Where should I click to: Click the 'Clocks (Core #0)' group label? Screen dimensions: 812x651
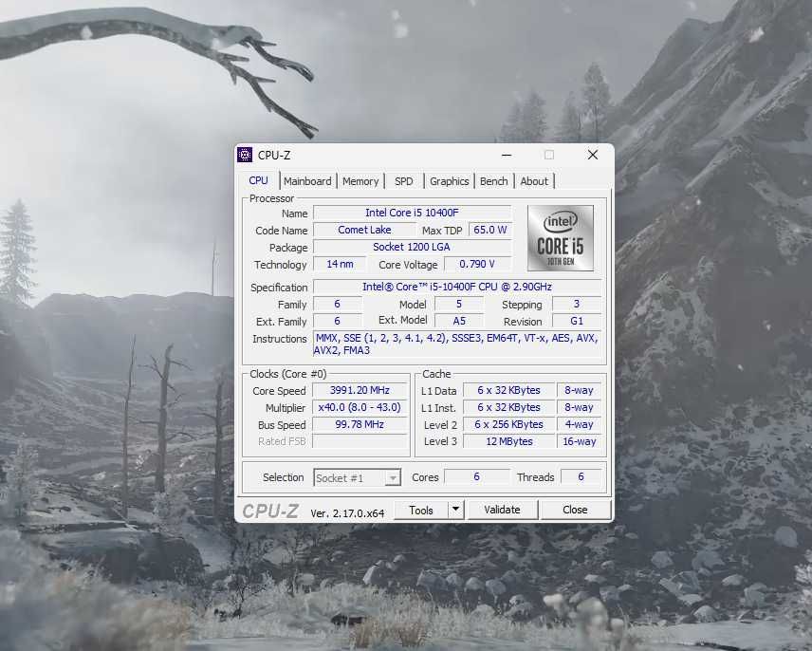click(288, 374)
